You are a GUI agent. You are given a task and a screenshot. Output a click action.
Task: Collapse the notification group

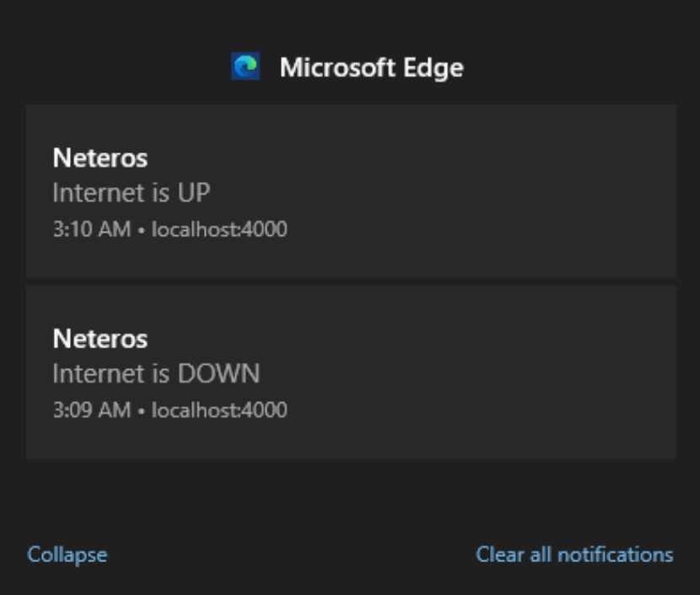point(67,555)
